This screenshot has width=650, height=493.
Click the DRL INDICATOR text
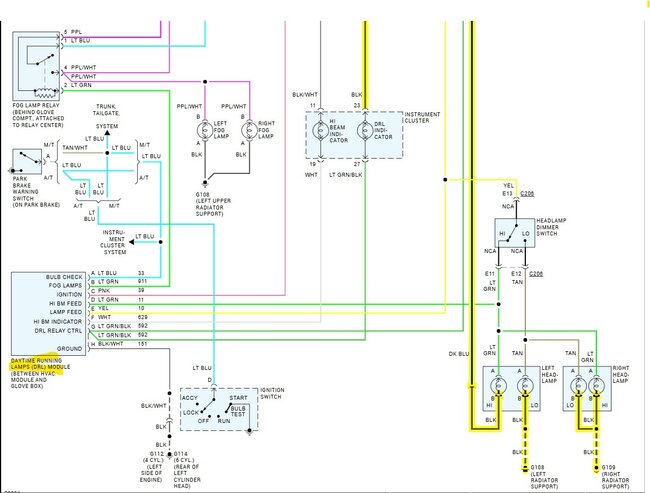383,130
